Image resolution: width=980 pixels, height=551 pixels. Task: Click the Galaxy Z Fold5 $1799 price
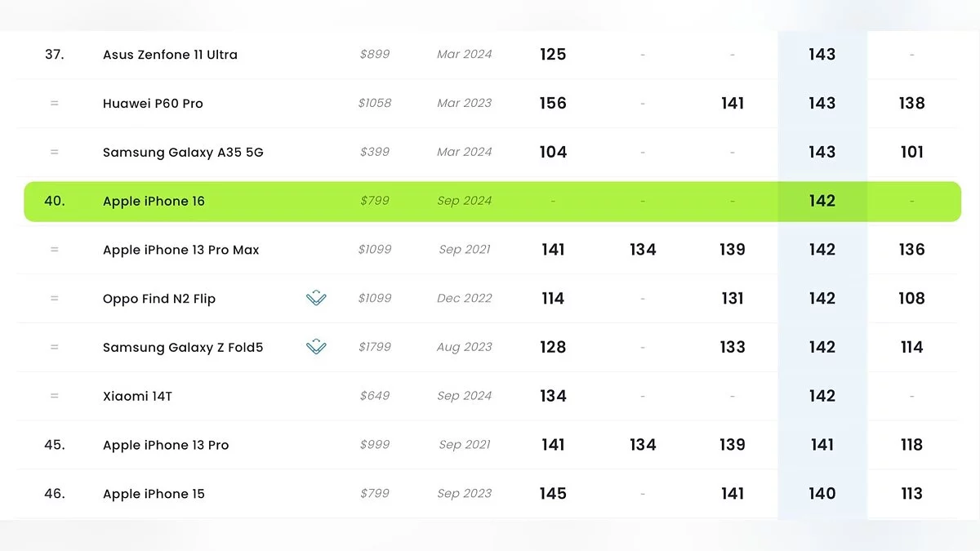coord(375,348)
